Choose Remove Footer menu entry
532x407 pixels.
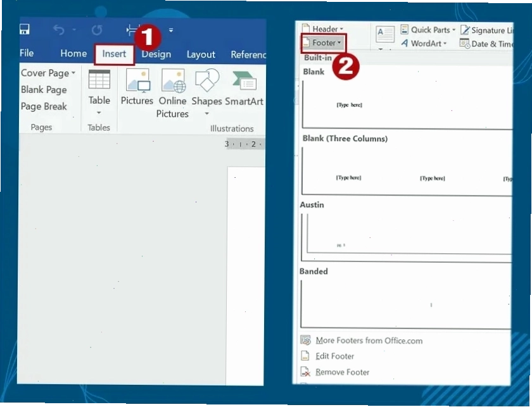[x=334, y=372]
